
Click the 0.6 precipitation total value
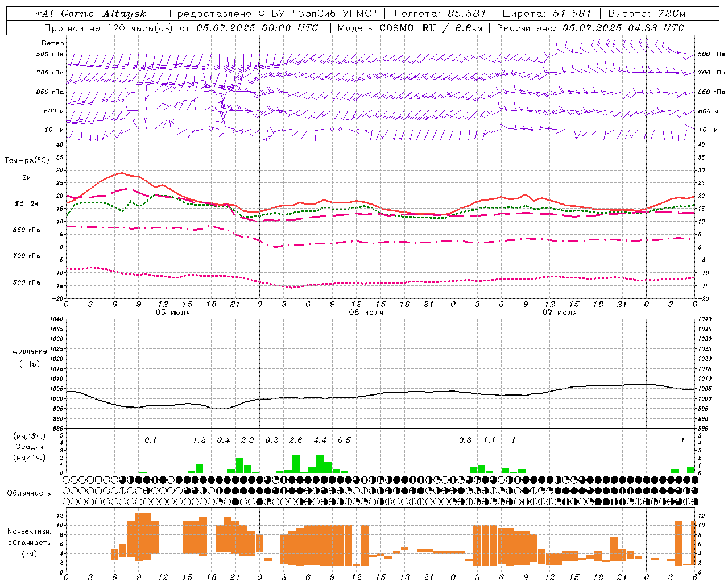pos(465,440)
